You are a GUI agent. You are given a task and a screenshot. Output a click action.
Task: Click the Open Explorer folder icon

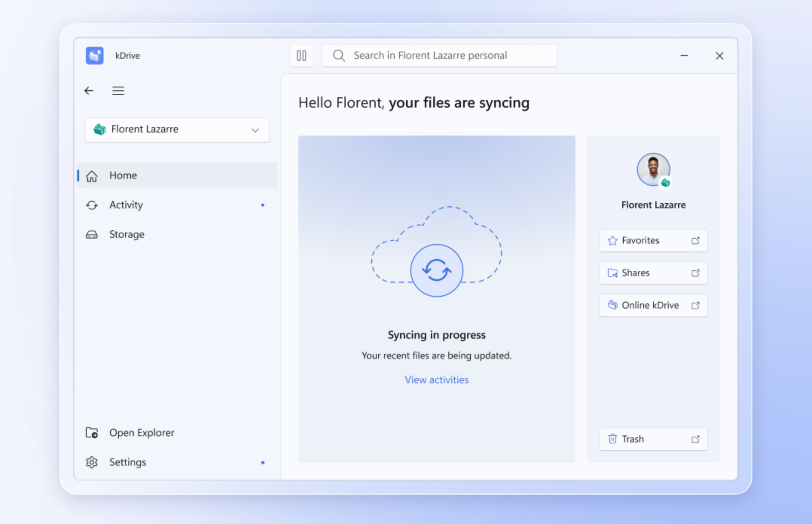point(92,433)
